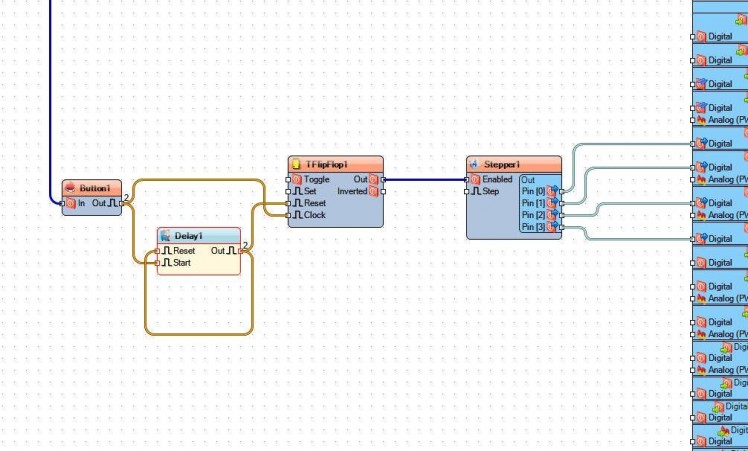
Task: Click the Toggle pin icon on TFlipFlop1
Action: 297,179
